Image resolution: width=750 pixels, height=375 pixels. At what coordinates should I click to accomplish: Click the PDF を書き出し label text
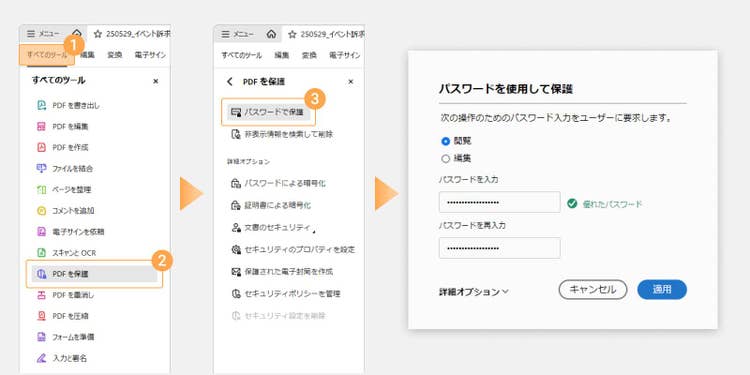[76, 106]
